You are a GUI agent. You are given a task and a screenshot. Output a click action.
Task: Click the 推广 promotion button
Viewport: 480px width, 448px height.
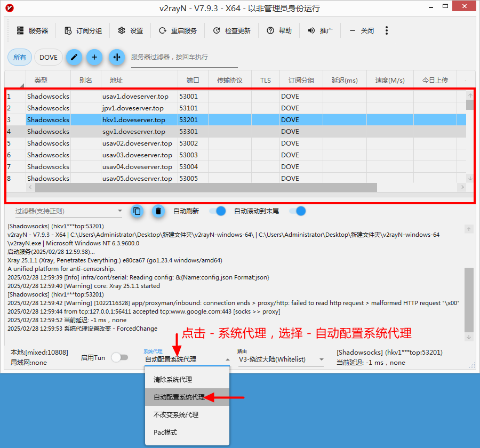[x=320, y=30]
